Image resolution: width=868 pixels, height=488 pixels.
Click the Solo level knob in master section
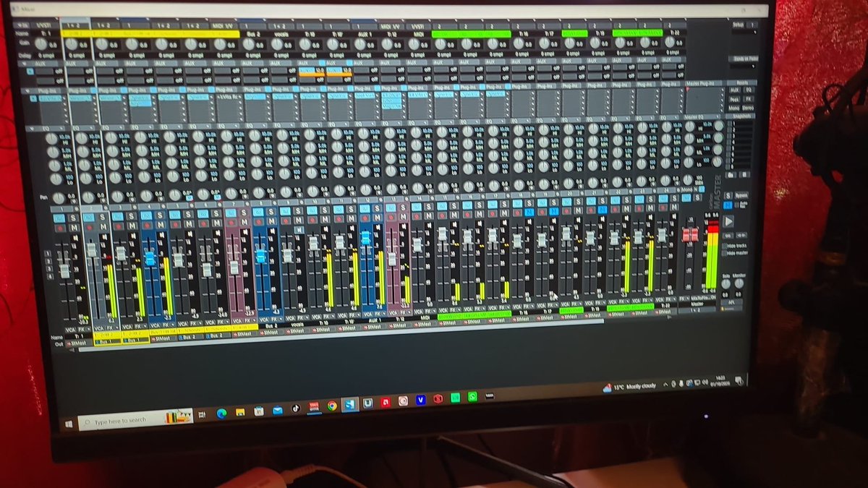tap(726, 283)
